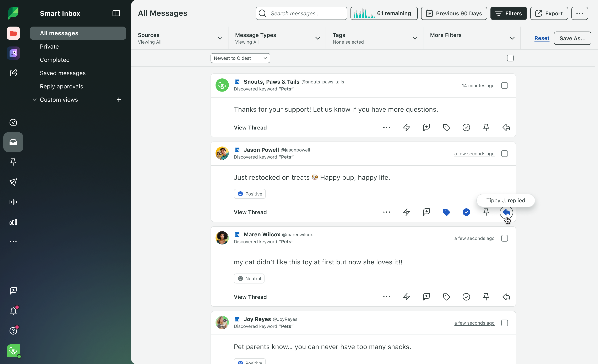
Task: Click the Export button
Action: point(549,13)
